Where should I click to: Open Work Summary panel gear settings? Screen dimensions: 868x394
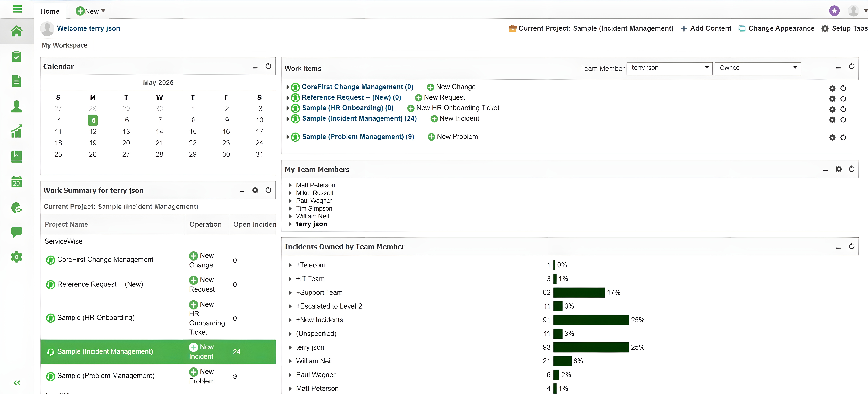point(255,190)
